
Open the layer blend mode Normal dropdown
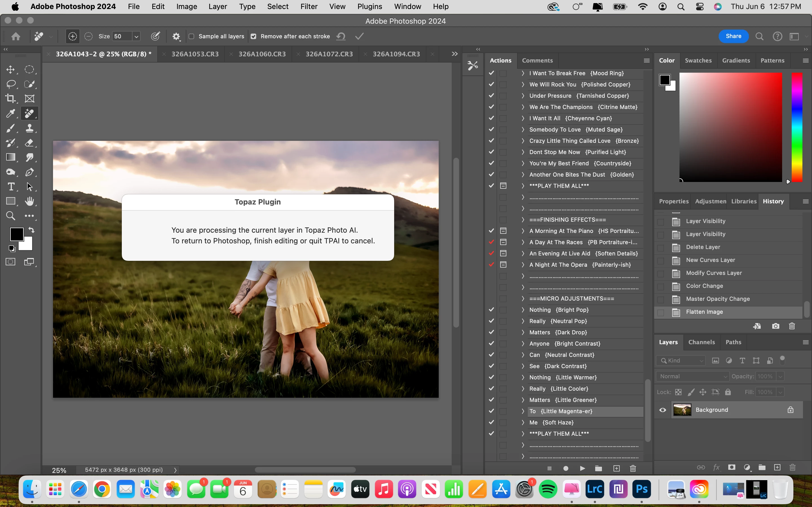(x=692, y=376)
